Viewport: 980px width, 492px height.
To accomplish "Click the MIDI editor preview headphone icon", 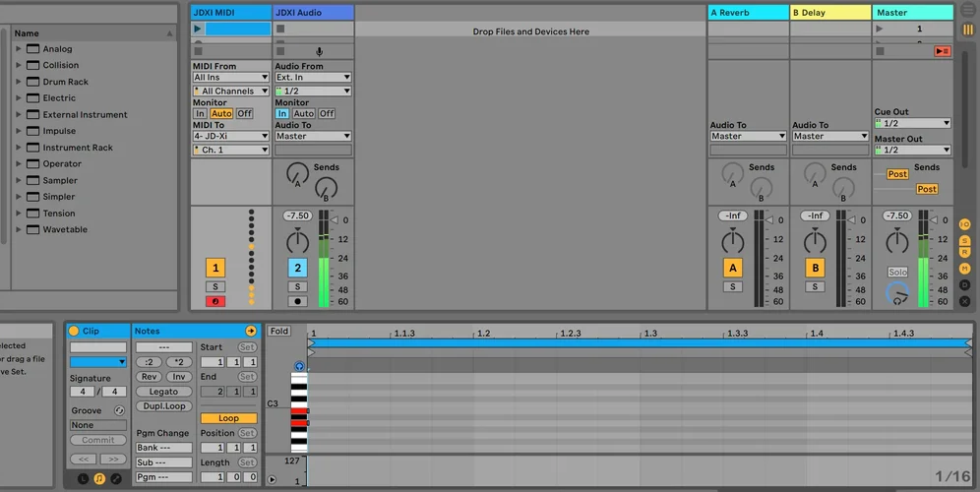I will (x=299, y=366).
